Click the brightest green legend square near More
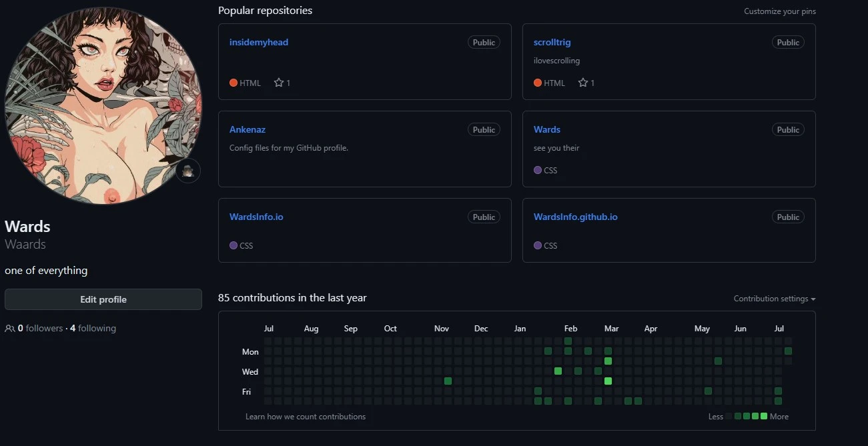 (x=764, y=416)
